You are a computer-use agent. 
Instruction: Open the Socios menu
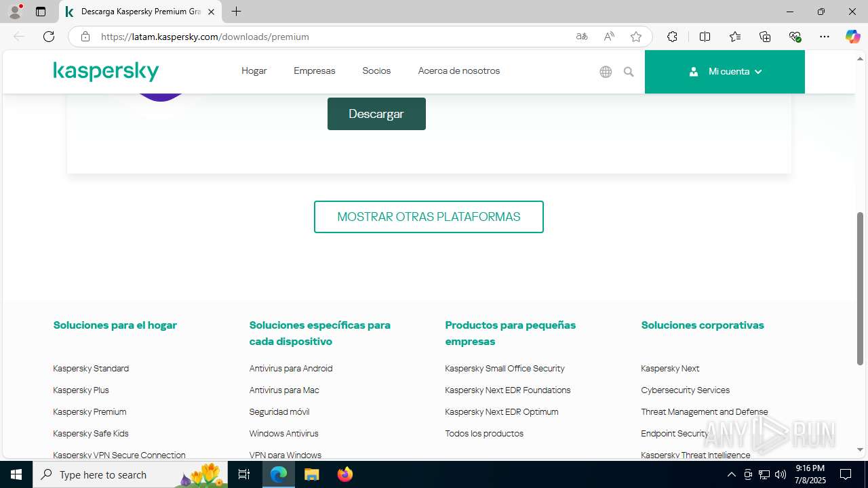click(376, 70)
